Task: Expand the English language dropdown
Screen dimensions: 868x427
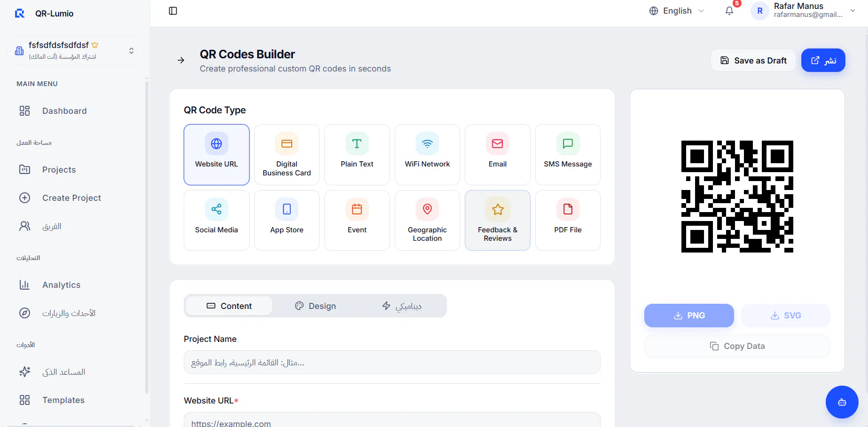Action: pos(677,11)
